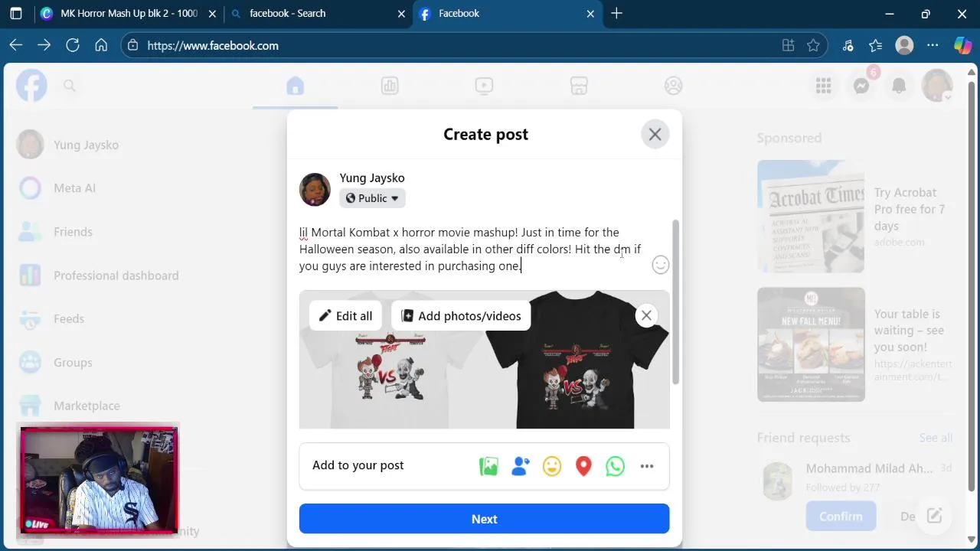Open the New Fall Menu sponsored ad
980x551 pixels.
coord(855,344)
